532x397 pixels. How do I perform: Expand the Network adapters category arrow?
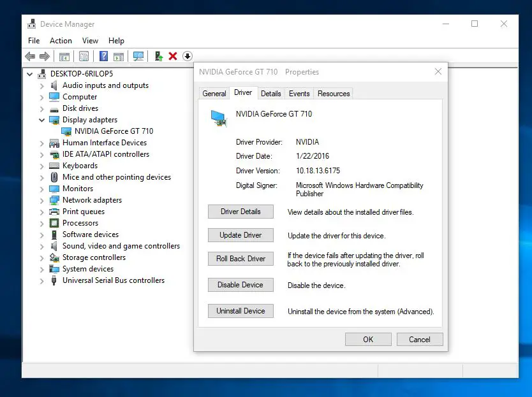coord(41,201)
